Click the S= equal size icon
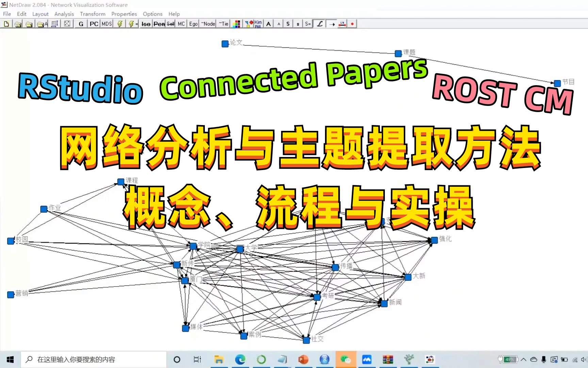Screen dimensions: 588x368 point(308,24)
